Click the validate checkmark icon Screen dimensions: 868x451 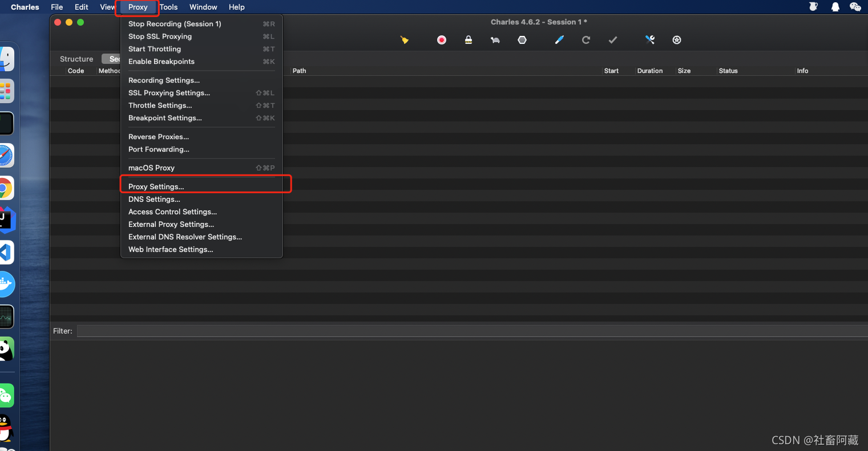[613, 40]
